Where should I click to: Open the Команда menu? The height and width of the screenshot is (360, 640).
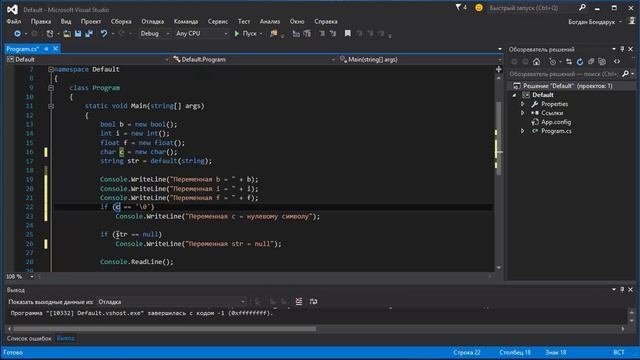click(x=186, y=21)
